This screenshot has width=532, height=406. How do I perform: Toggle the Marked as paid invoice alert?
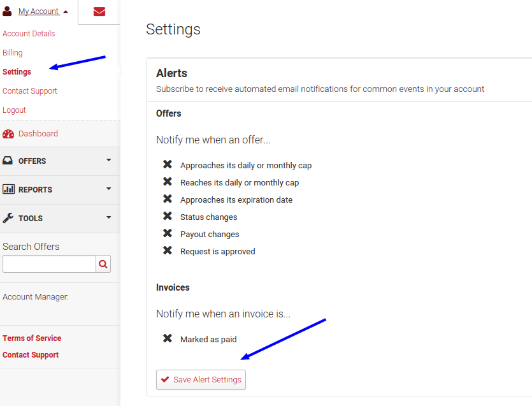[168, 338]
